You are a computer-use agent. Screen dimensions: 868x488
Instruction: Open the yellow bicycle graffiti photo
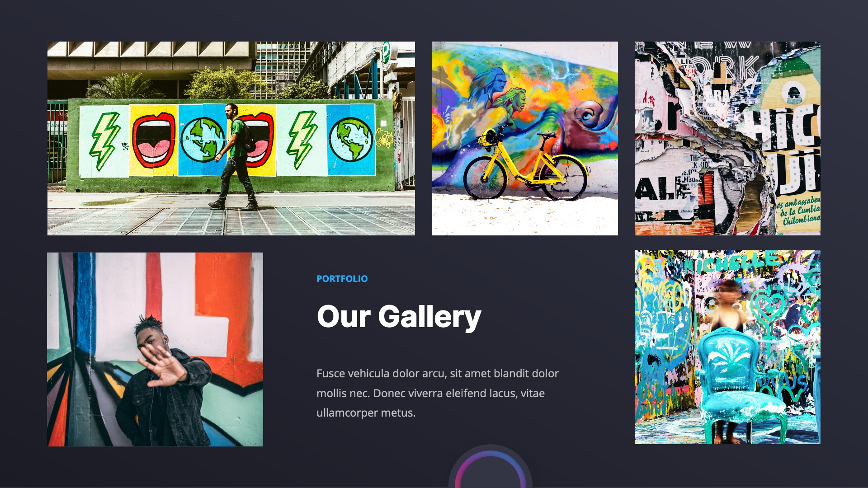(x=524, y=138)
